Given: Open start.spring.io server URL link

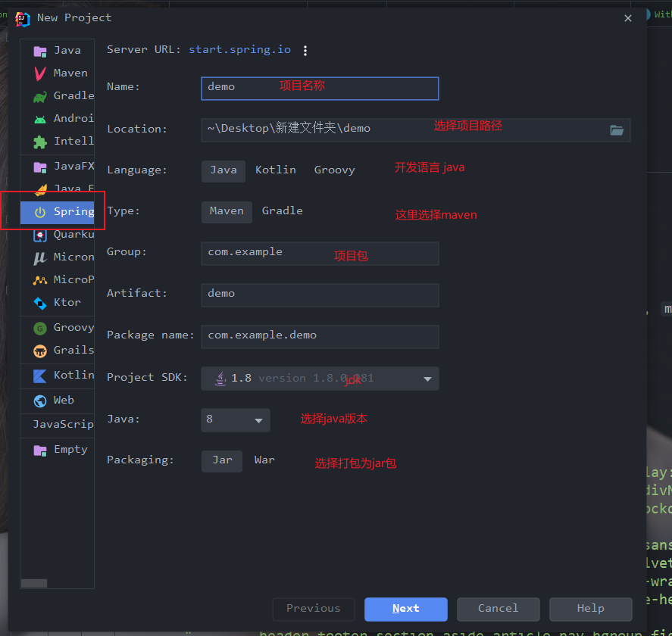Looking at the screenshot, I should pyautogui.click(x=240, y=50).
